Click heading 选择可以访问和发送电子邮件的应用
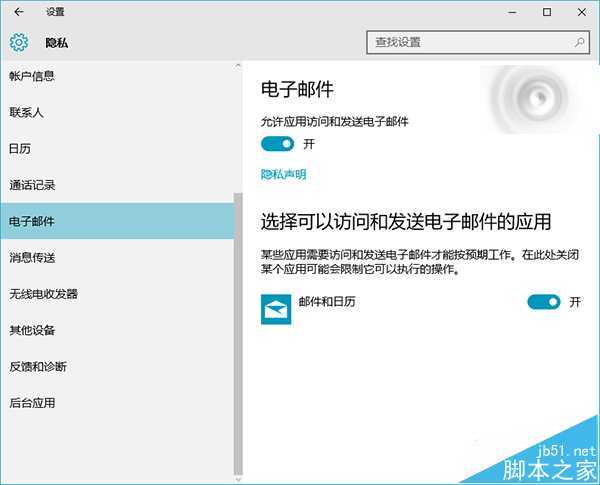This screenshot has height=485, width=600. click(406, 222)
